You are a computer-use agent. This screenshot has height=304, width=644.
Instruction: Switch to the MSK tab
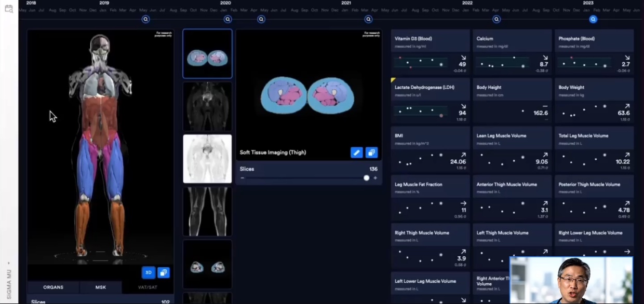[101, 287]
